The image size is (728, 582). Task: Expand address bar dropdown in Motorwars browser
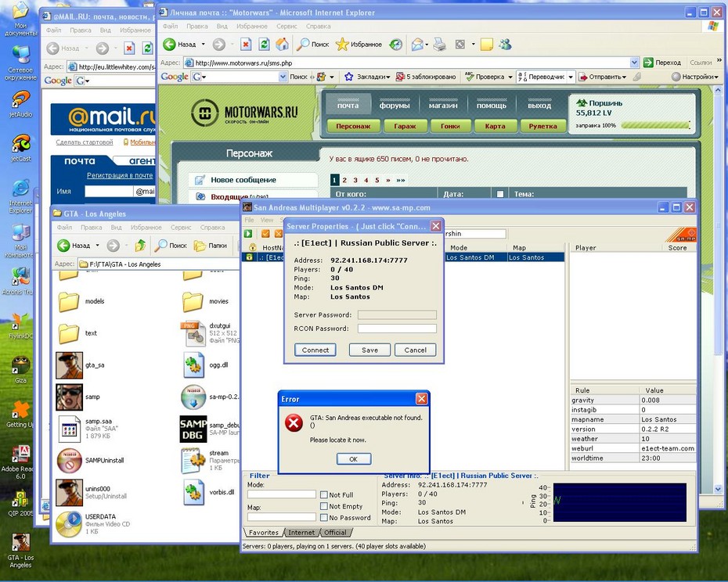(635, 63)
